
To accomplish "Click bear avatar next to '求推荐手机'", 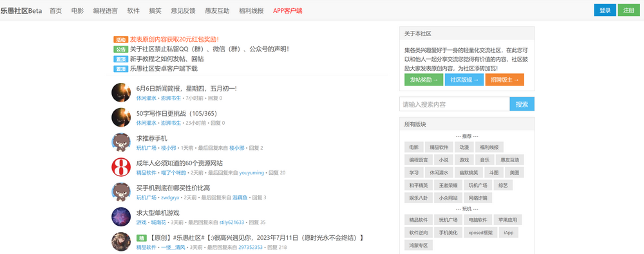I will (121, 142).
